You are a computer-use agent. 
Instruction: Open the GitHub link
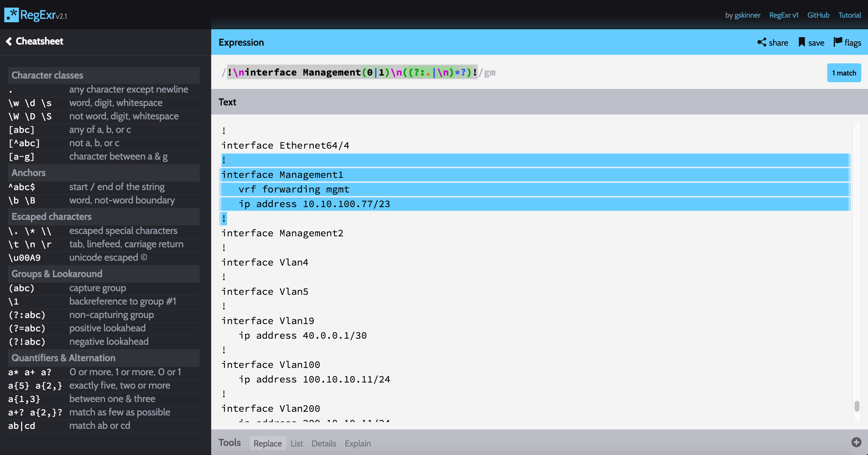click(x=818, y=15)
